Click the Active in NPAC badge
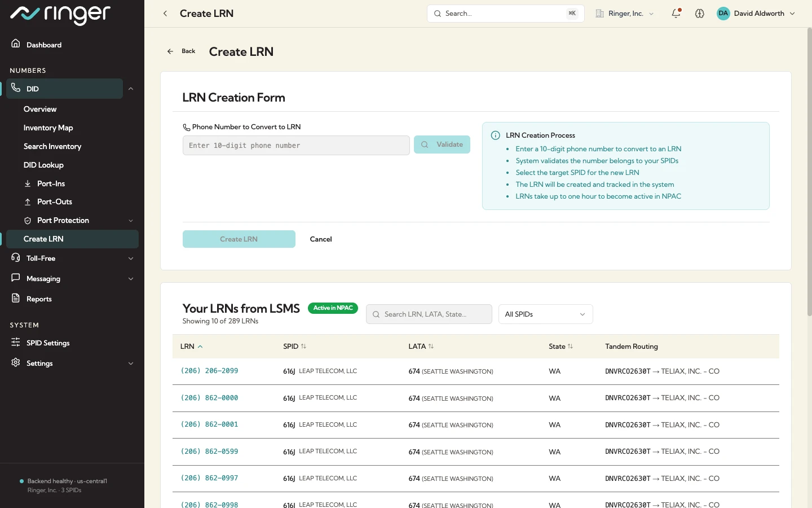The image size is (812, 508). point(333,308)
